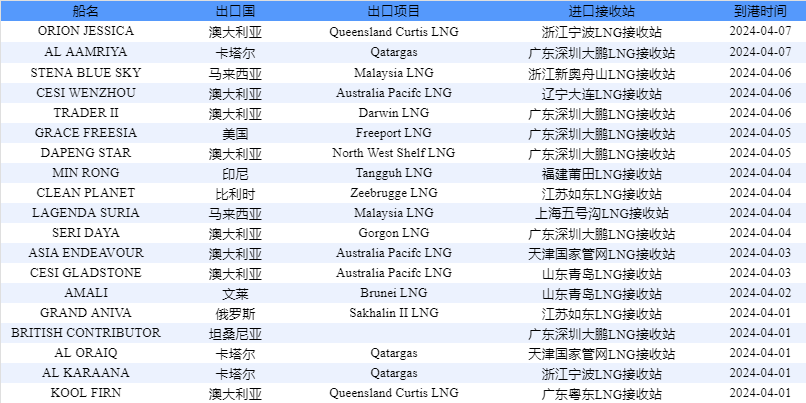Screen dimensions: 806x403
Task: Click 上海五号沟LNG接收站 cell
Action: pyautogui.click(x=601, y=214)
